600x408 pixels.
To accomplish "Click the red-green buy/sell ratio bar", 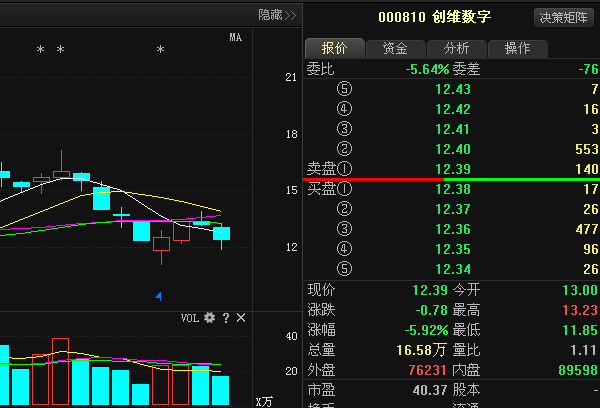I will pos(451,179).
